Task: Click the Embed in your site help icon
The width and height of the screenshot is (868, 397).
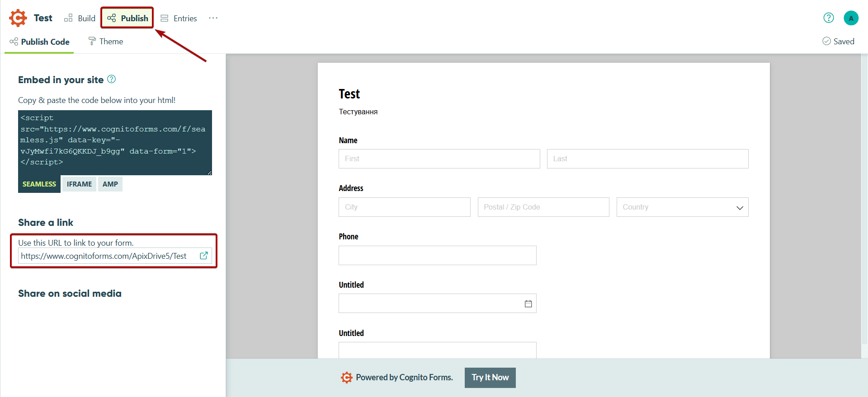Action: click(112, 79)
